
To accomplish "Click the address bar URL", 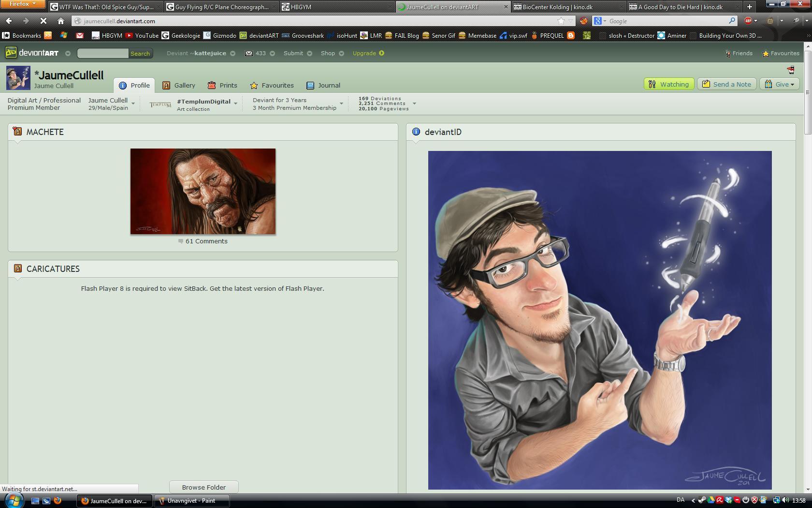I will tap(119, 21).
